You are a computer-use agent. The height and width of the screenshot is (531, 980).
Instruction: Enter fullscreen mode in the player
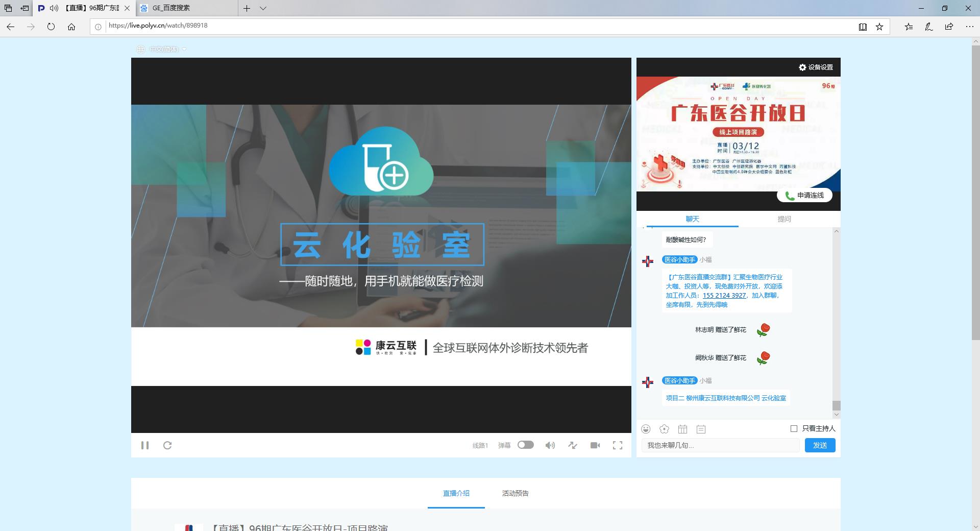(x=618, y=445)
